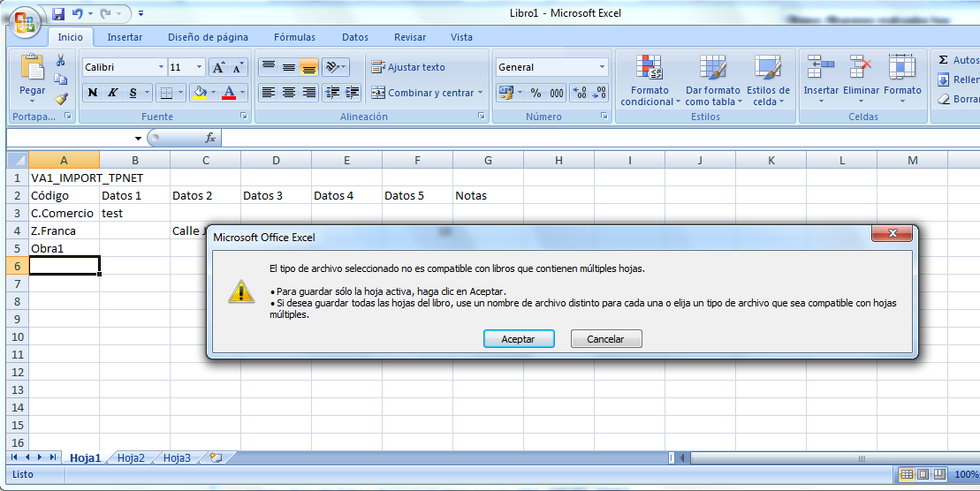The image size is (980, 491).
Task: Open Formato condicional menu
Action: 650,80
